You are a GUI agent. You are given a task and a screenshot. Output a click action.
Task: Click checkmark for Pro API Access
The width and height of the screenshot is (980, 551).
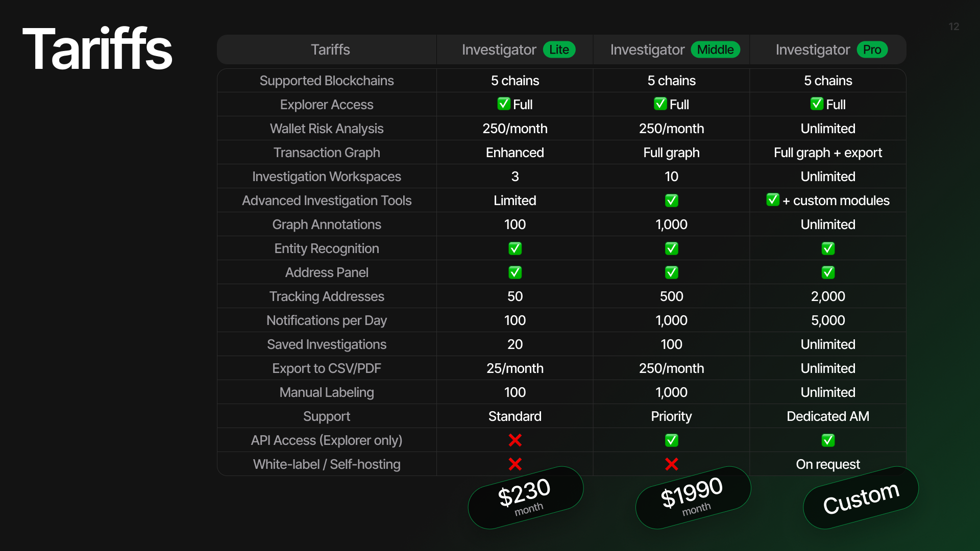(x=828, y=440)
